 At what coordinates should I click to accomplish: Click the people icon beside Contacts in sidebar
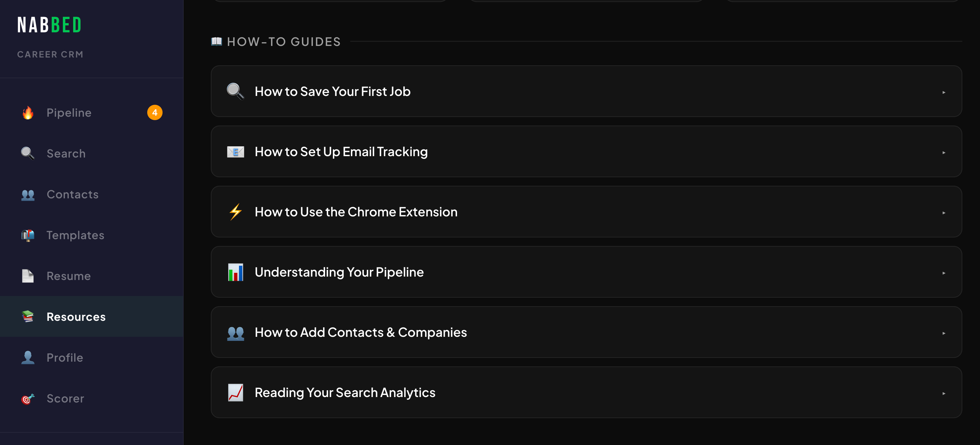[28, 195]
